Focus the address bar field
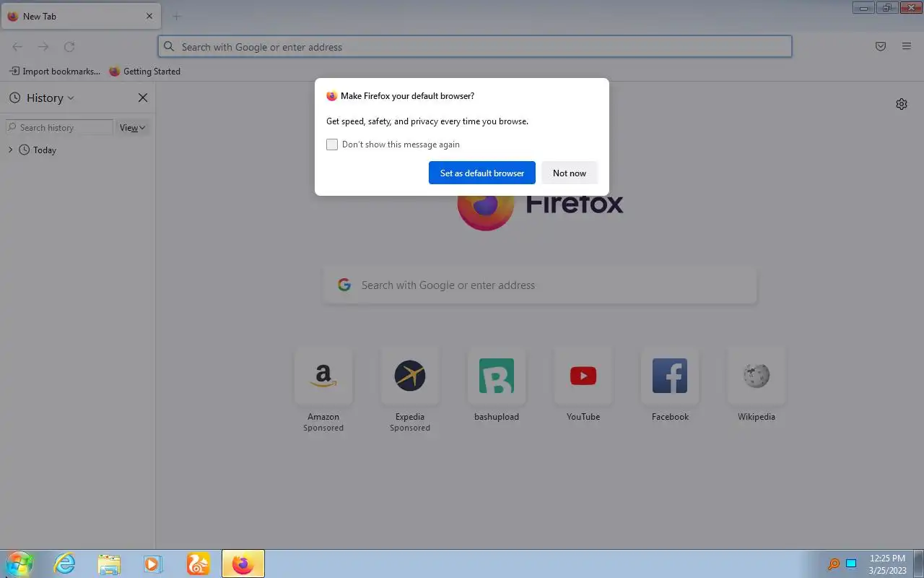 pos(475,46)
